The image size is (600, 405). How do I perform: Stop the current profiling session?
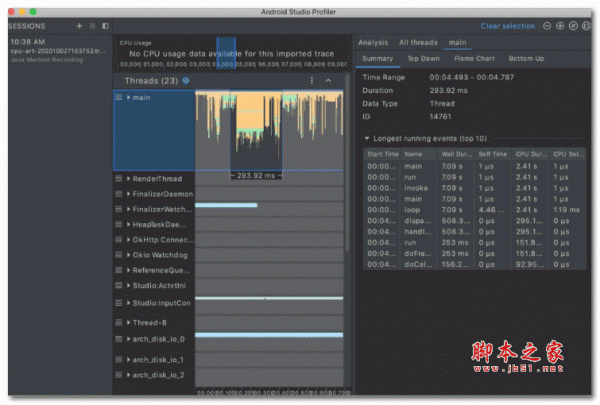[x=92, y=26]
